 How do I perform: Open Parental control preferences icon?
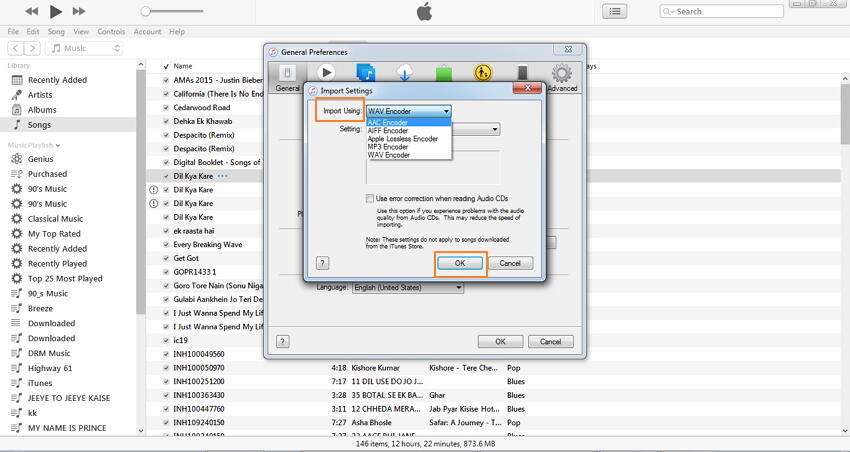click(x=483, y=73)
